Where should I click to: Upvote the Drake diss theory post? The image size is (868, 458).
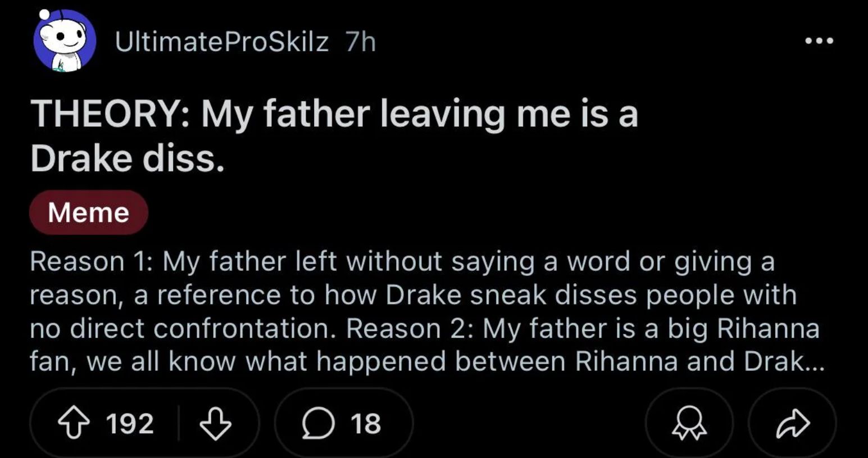[75, 424]
